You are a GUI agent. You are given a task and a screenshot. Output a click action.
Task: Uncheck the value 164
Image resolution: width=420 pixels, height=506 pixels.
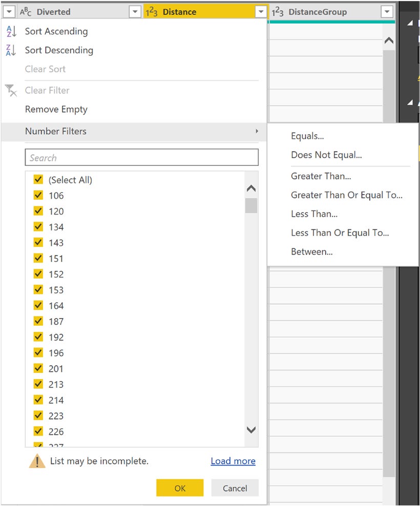[x=38, y=305]
